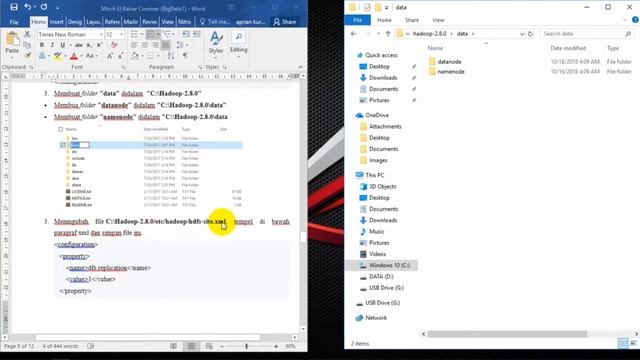The image size is (640, 360).
Task: Open the Nitro tab in Word
Action: (184, 22)
